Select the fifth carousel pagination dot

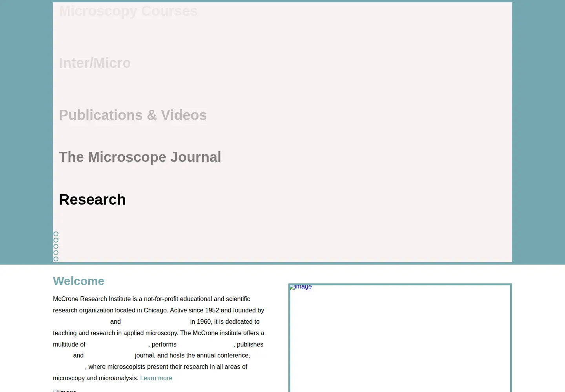pos(56,259)
